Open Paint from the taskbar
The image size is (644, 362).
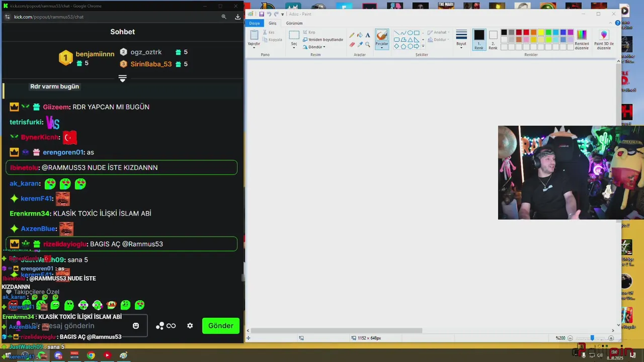point(123,355)
